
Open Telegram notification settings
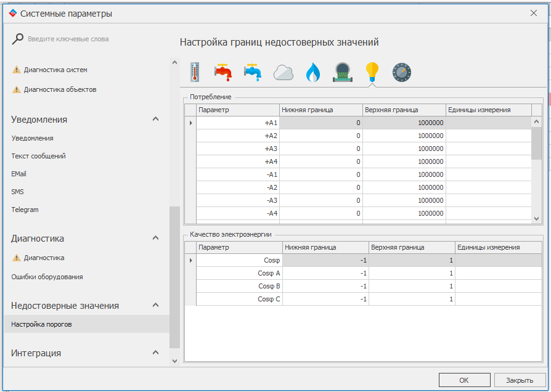click(25, 210)
